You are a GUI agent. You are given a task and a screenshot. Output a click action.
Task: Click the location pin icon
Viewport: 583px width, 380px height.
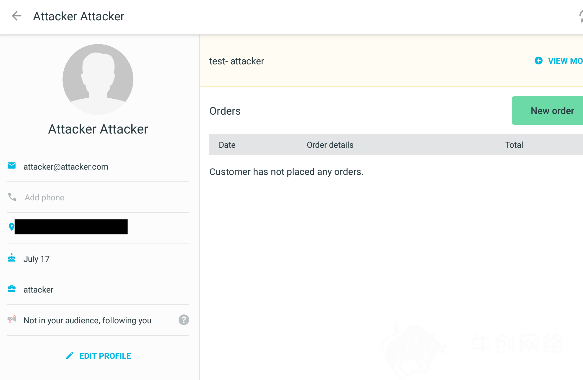pyautogui.click(x=11, y=226)
